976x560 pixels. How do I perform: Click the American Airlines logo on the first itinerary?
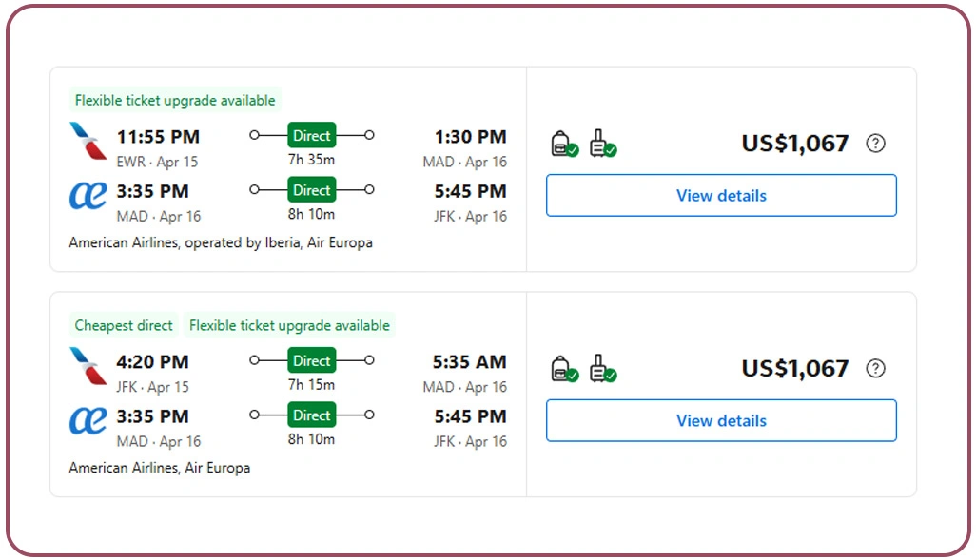pos(86,142)
